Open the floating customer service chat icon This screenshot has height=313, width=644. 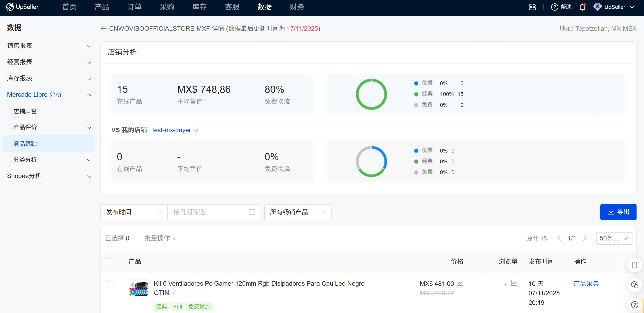[635, 285]
